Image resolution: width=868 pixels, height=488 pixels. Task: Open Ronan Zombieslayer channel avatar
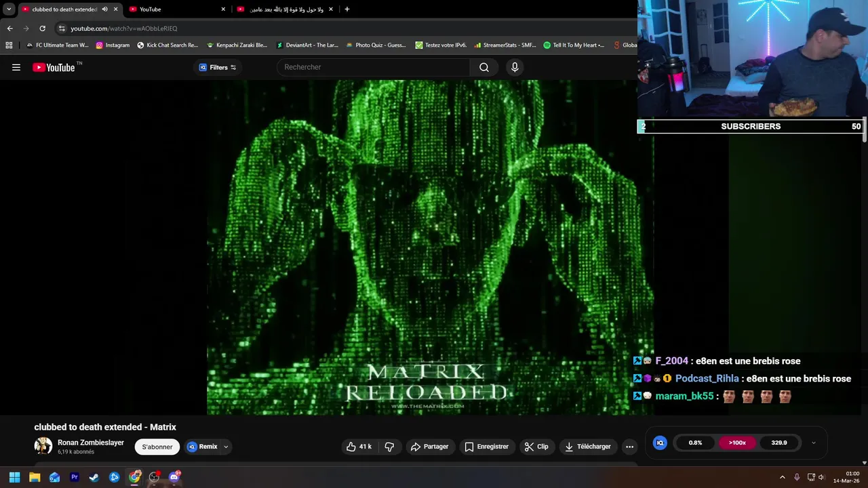(43, 446)
